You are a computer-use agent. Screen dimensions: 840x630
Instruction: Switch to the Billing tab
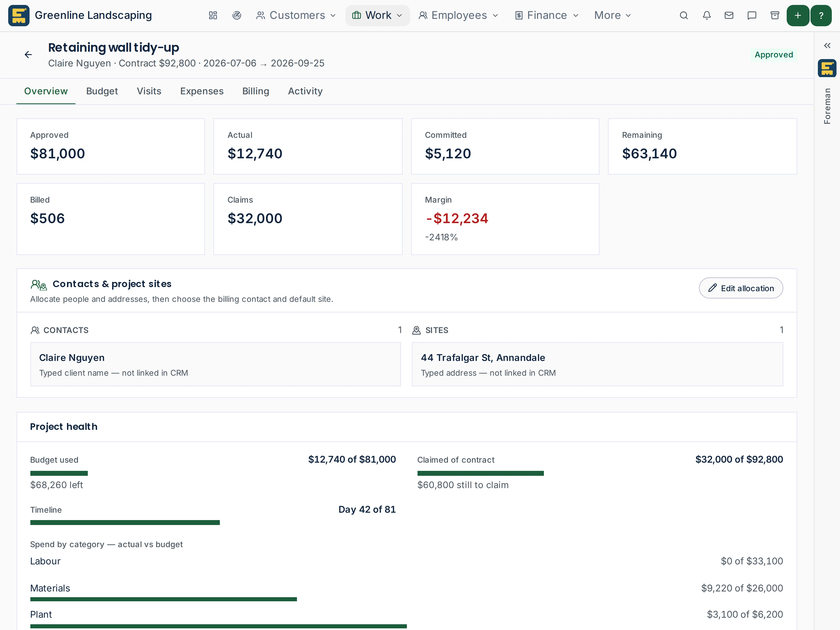pos(256,91)
